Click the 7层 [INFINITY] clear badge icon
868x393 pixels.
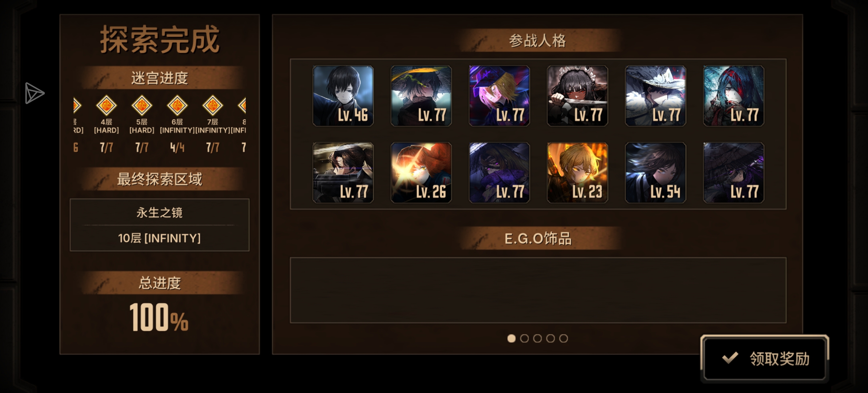(x=213, y=106)
